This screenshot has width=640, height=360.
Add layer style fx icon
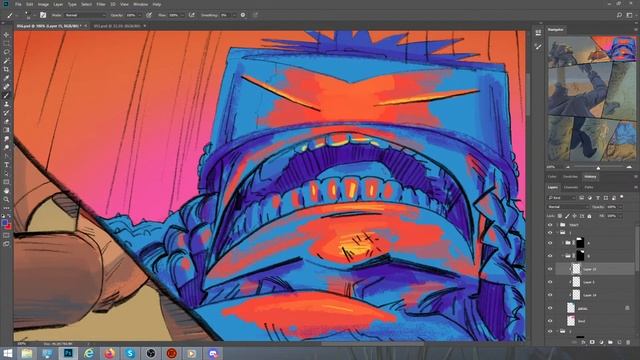point(583,342)
